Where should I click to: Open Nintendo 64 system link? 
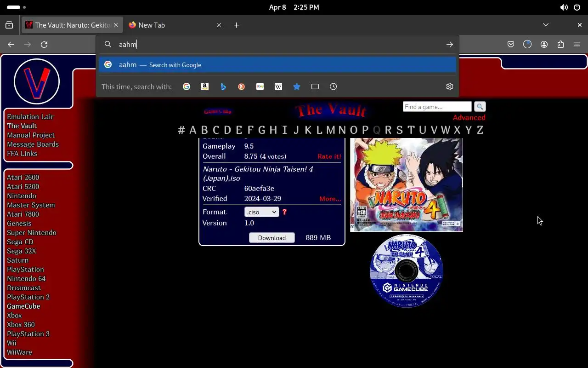point(26,278)
